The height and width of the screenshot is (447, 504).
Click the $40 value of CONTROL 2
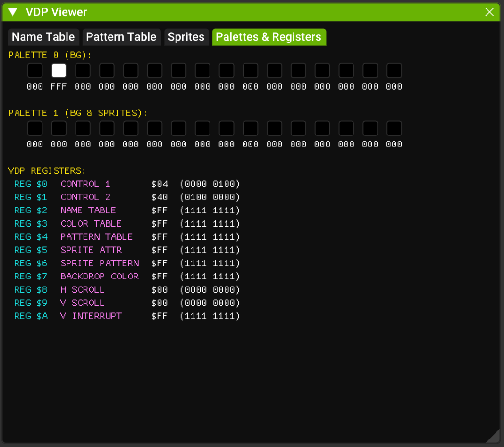(160, 197)
